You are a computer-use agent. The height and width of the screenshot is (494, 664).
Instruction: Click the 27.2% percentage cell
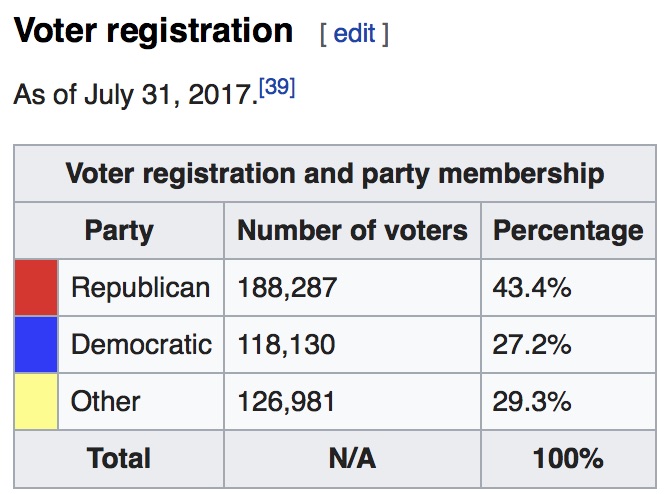click(x=532, y=345)
